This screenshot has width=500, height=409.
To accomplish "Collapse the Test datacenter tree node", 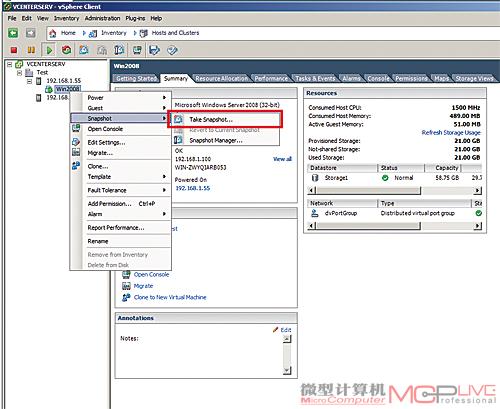I will (x=19, y=72).
